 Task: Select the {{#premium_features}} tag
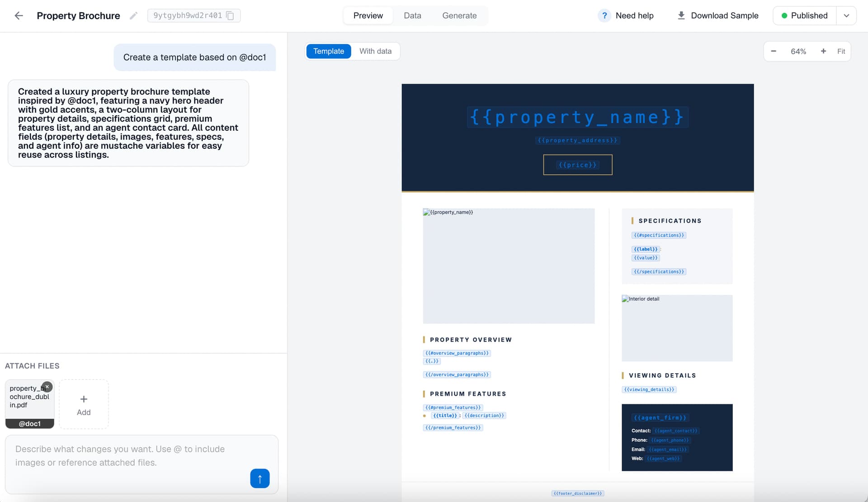click(453, 407)
